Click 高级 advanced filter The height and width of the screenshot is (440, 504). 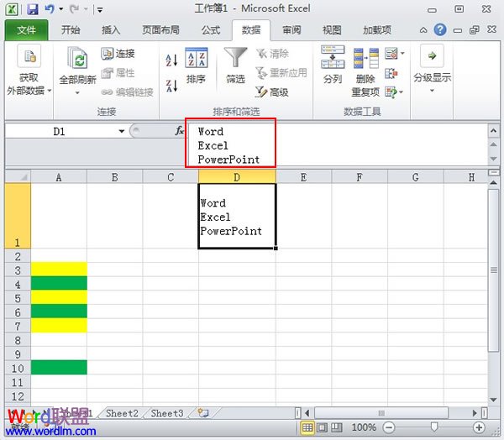[272, 92]
